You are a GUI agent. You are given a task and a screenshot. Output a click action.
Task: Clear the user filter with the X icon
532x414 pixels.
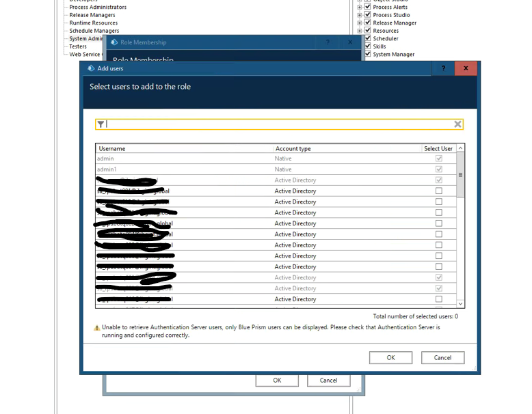[457, 124]
